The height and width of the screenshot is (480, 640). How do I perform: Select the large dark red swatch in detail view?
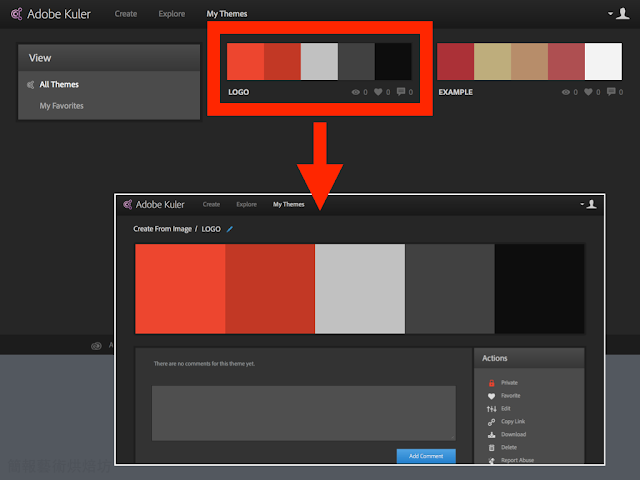coord(270,289)
